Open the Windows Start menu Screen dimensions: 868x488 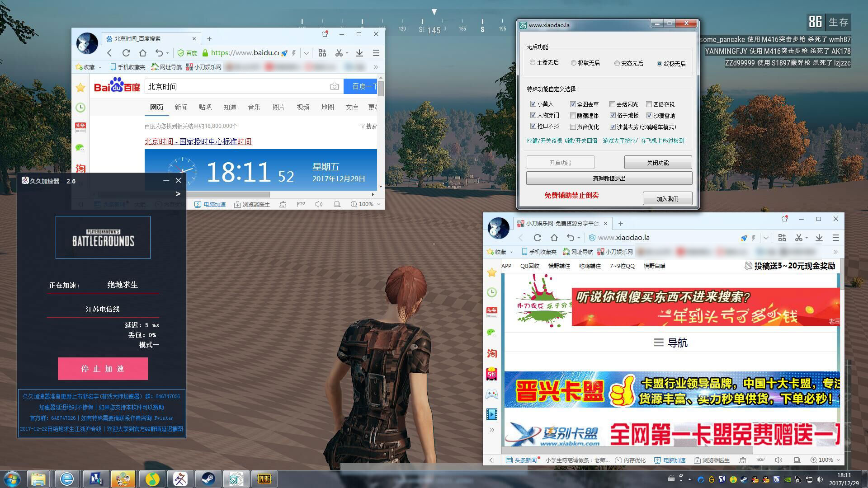pyautogui.click(x=12, y=479)
